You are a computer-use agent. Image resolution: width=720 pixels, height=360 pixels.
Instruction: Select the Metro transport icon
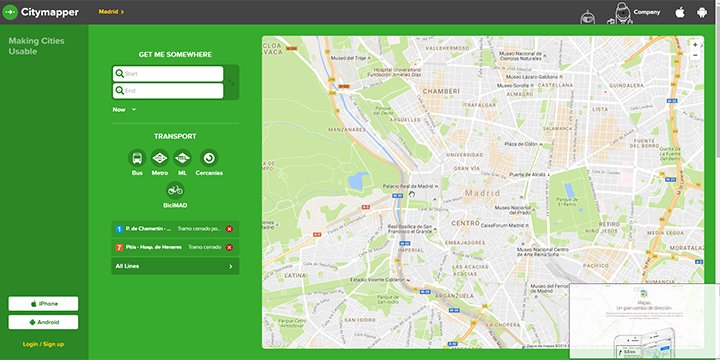pyautogui.click(x=159, y=158)
